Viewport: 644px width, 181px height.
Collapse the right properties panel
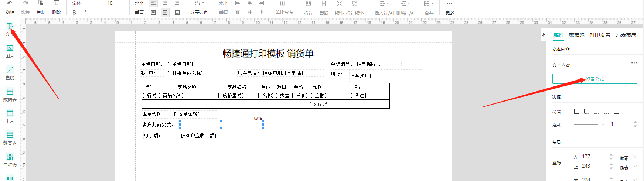tap(543, 35)
